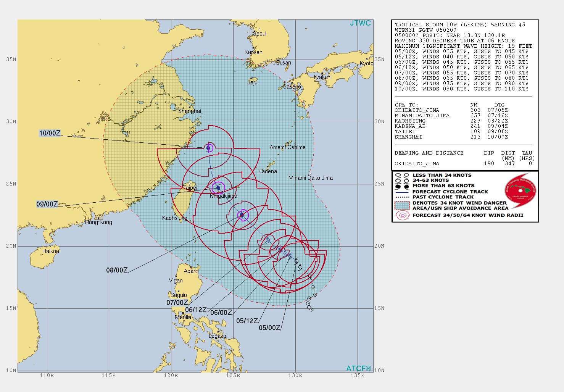Click the 10/00Z forecast time label
Screen dimensions: 564x392
tap(50, 133)
